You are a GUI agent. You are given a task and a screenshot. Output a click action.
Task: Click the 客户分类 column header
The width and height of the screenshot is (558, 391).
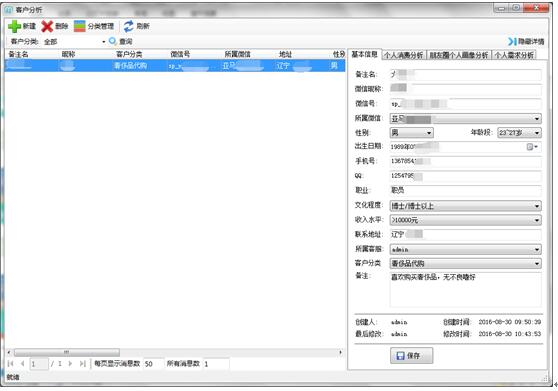pyautogui.click(x=129, y=54)
